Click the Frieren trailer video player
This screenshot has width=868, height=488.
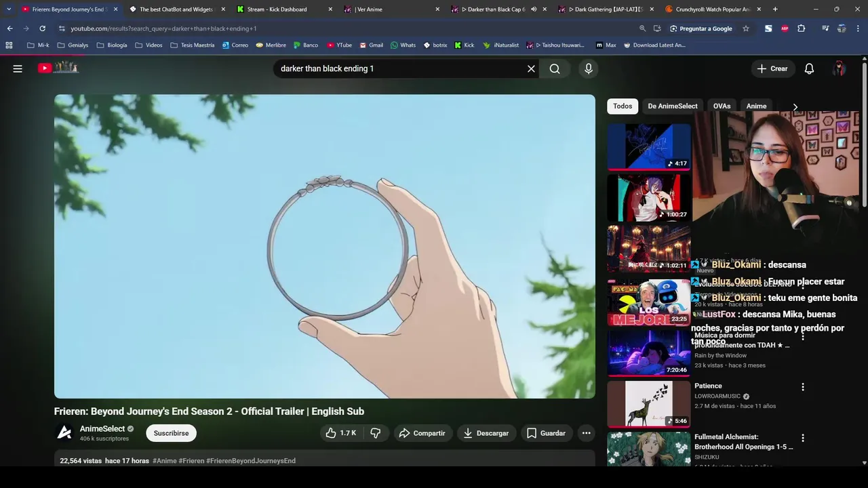click(325, 246)
